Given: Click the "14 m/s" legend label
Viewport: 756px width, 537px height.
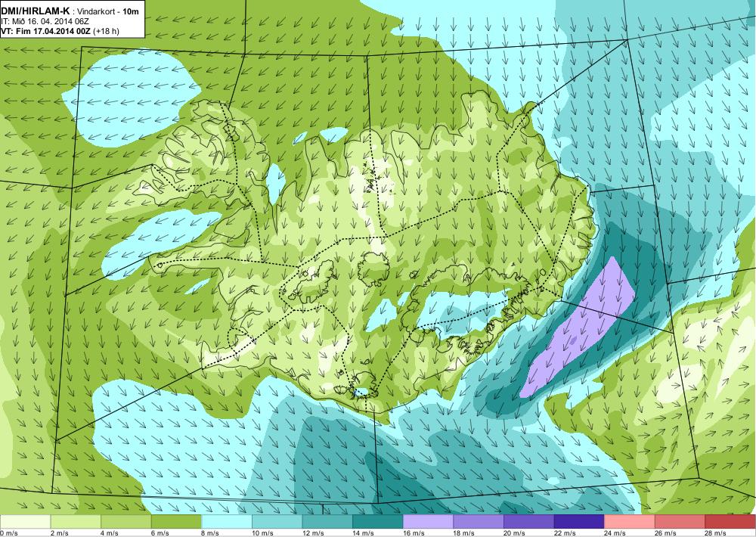Looking at the screenshot, I should tap(364, 532).
